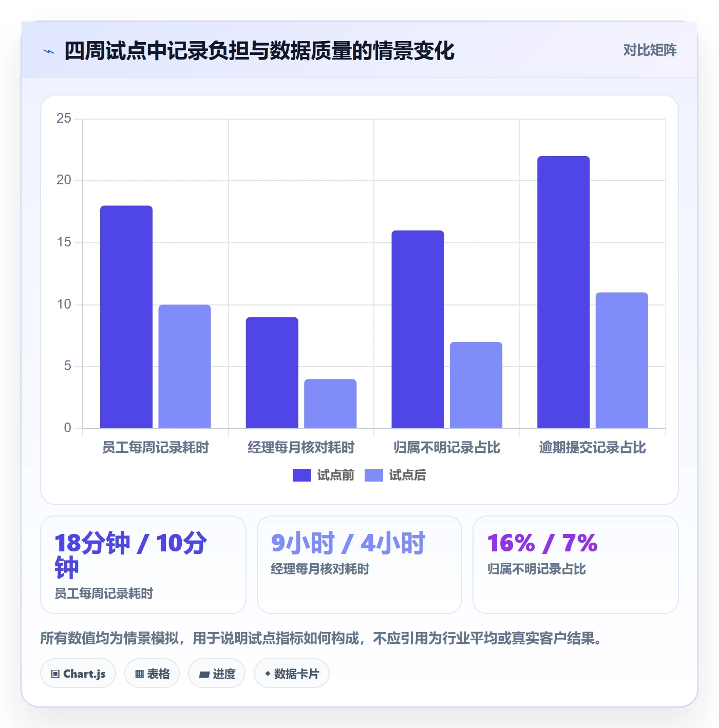Viewport: 719px width, 728px height.
Task: Click the 试点前 dark legend color box
Action: [302, 475]
